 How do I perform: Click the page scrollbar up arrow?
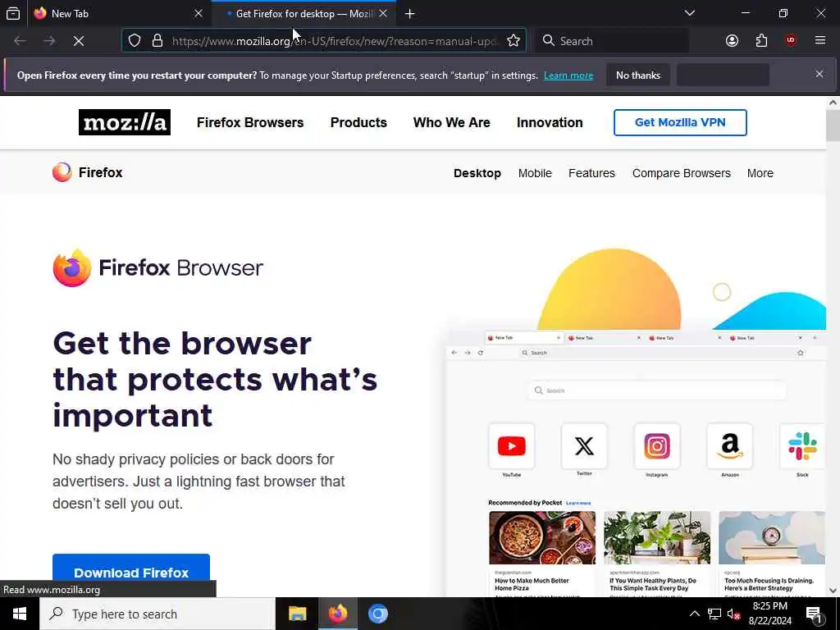pos(833,103)
